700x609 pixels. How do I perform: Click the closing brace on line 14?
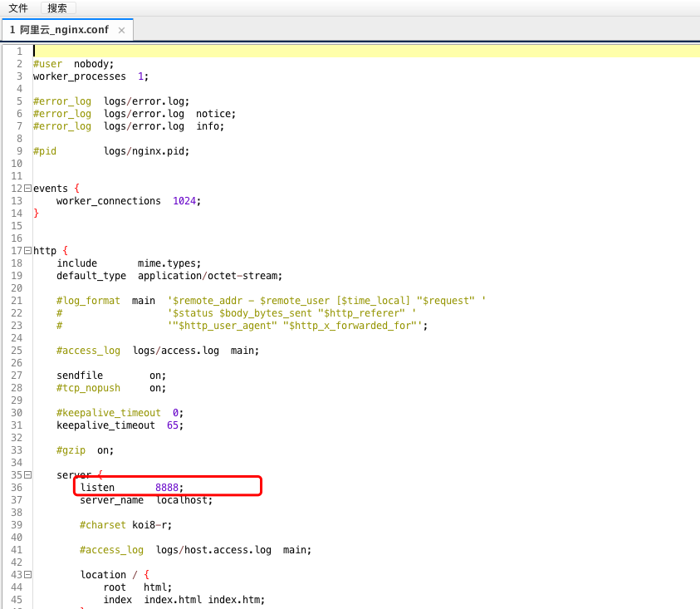pyautogui.click(x=37, y=214)
